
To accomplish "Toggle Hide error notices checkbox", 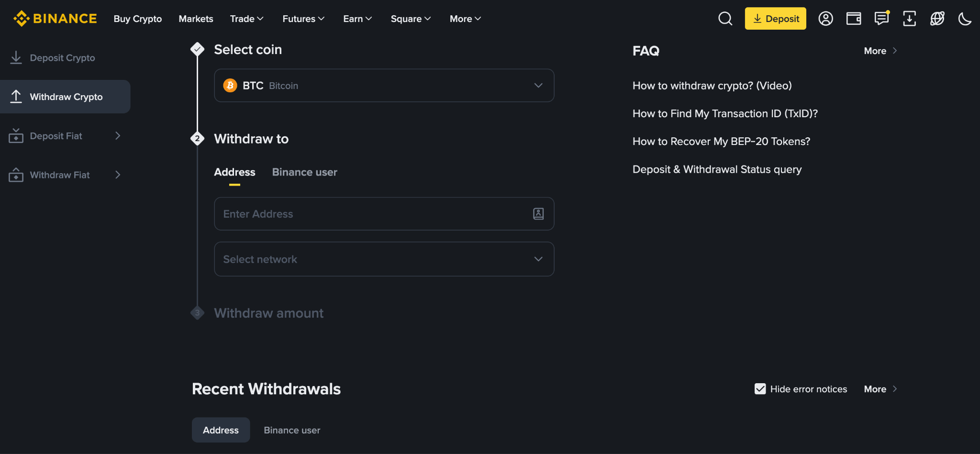I will coord(760,389).
